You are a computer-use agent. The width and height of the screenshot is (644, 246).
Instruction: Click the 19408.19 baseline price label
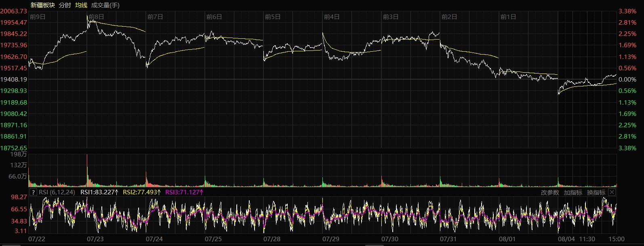click(14, 80)
